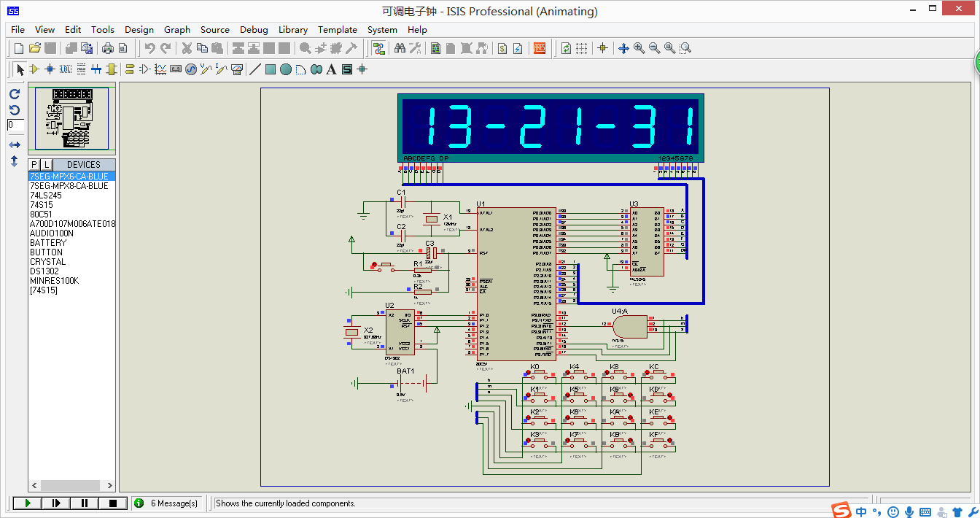Open Property Assignment Tool wrench icon
Viewport: 980px width, 518px height.
pos(416,48)
